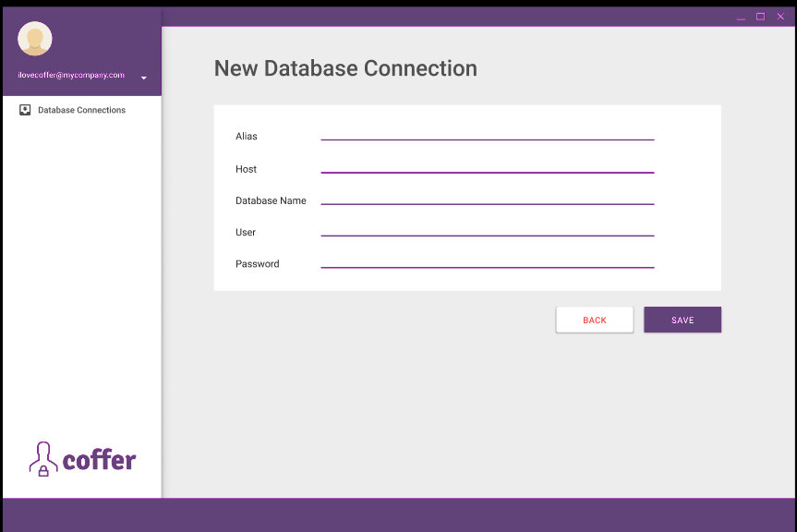Focus the Host input field
Screen dimensions: 797x532
(488, 165)
